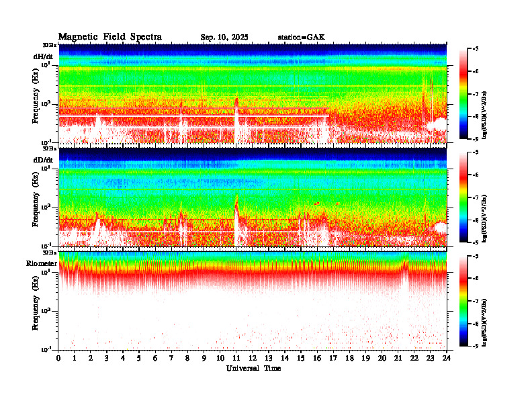Click hour "12" on the time axis
The image size is (532, 411).
coord(253,358)
